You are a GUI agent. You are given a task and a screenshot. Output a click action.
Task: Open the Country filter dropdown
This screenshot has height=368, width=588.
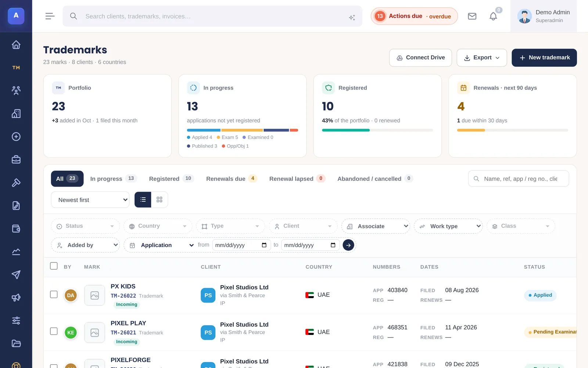pyautogui.click(x=158, y=226)
